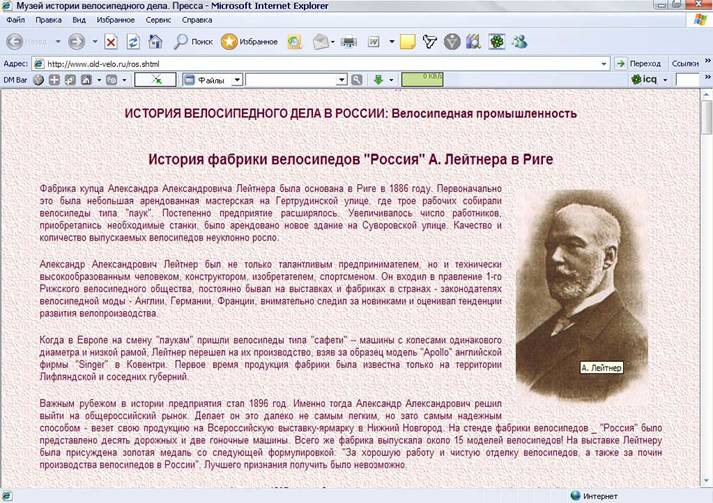Open the address bar URL dropdown
The image size is (713, 503).
coord(604,64)
